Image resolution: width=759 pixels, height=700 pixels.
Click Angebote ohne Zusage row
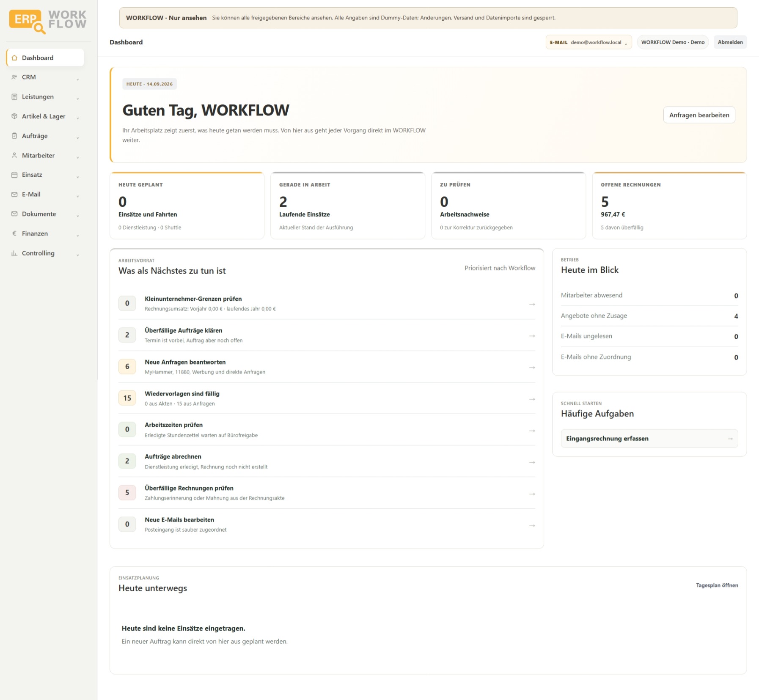click(x=649, y=316)
